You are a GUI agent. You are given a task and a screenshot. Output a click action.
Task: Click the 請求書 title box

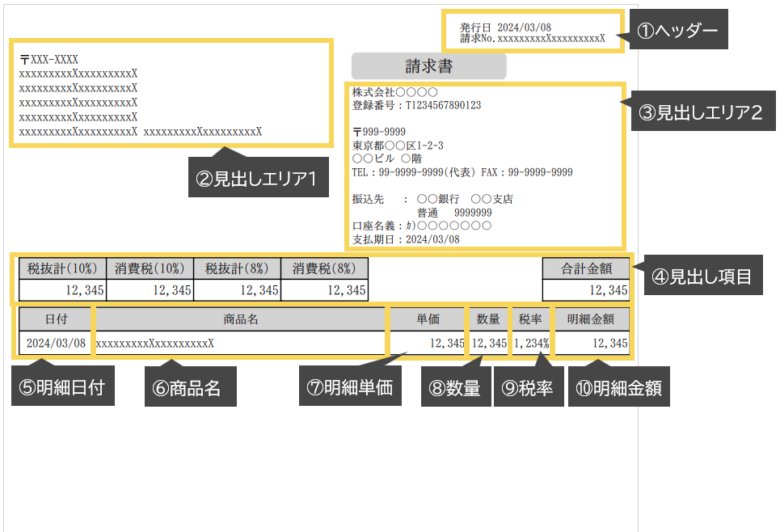[428, 66]
